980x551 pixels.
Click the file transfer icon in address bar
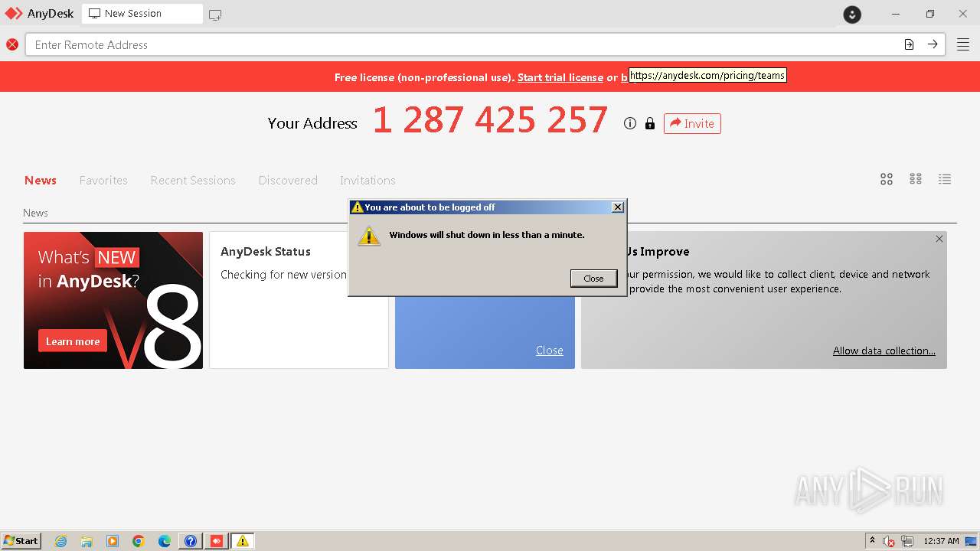point(909,44)
